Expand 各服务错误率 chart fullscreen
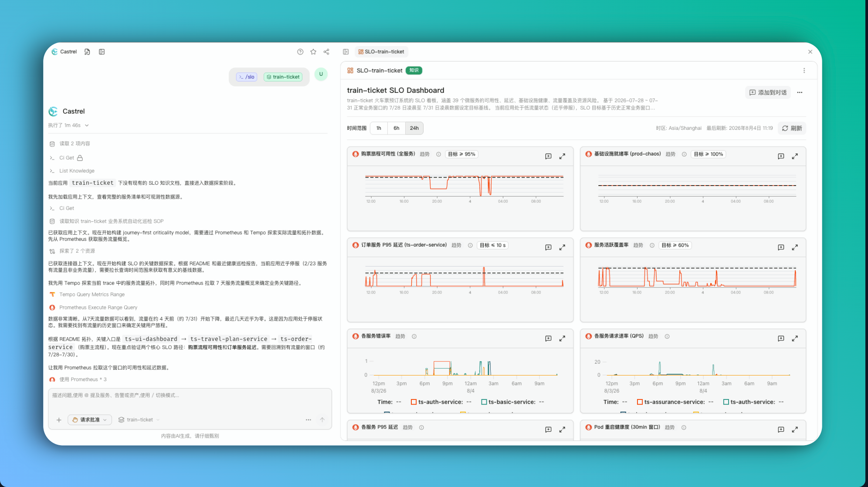 [x=563, y=338]
